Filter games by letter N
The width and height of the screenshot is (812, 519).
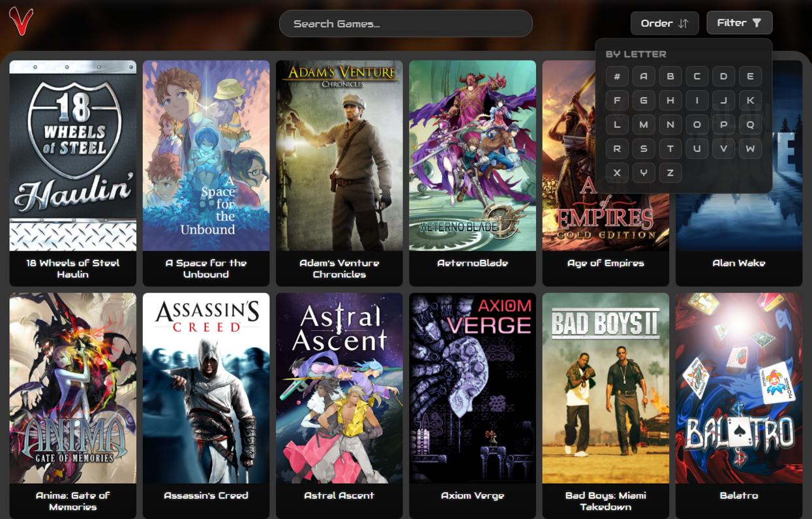coord(670,125)
